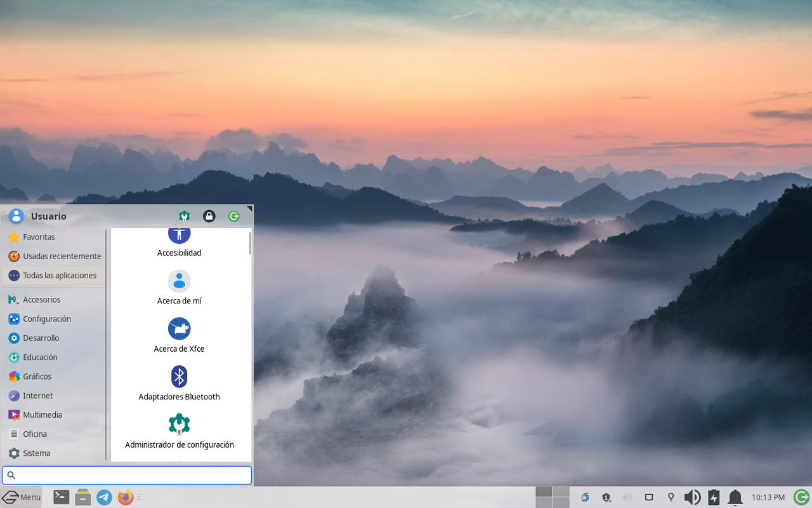Launch Firefox from the taskbar
The height and width of the screenshot is (508, 812).
tap(125, 497)
